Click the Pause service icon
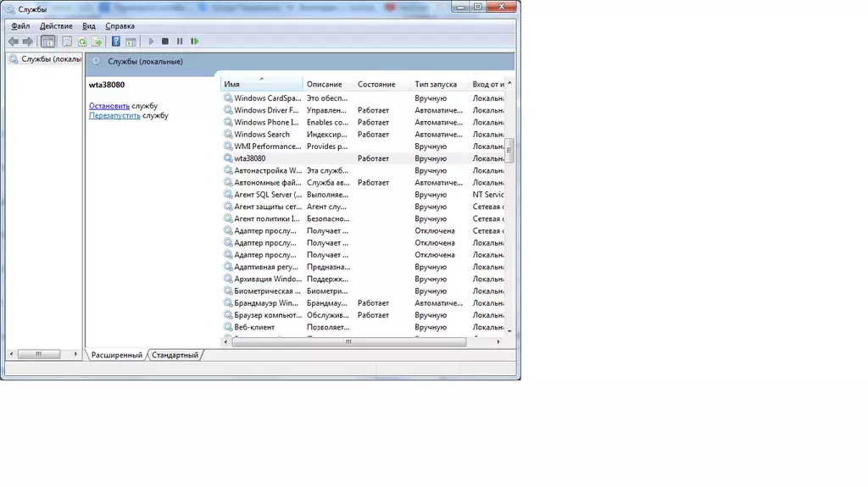This screenshot has width=868, height=487. [180, 42]
